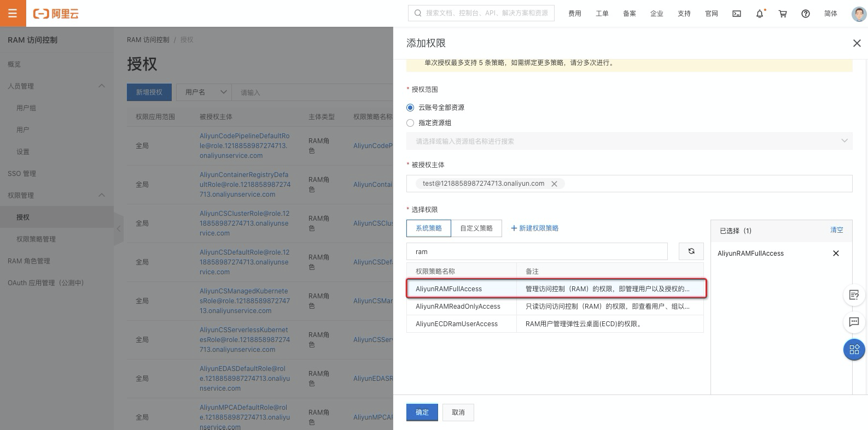Collapse 人员管理 sidebar section
Viewport: 868px width, 430px height.
click(x=102, y=86)
